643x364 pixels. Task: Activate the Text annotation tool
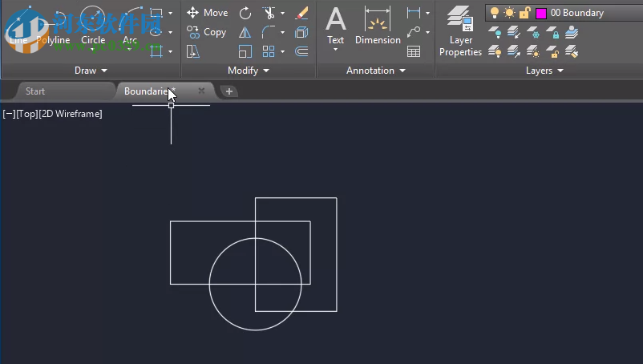coord(335,25)
